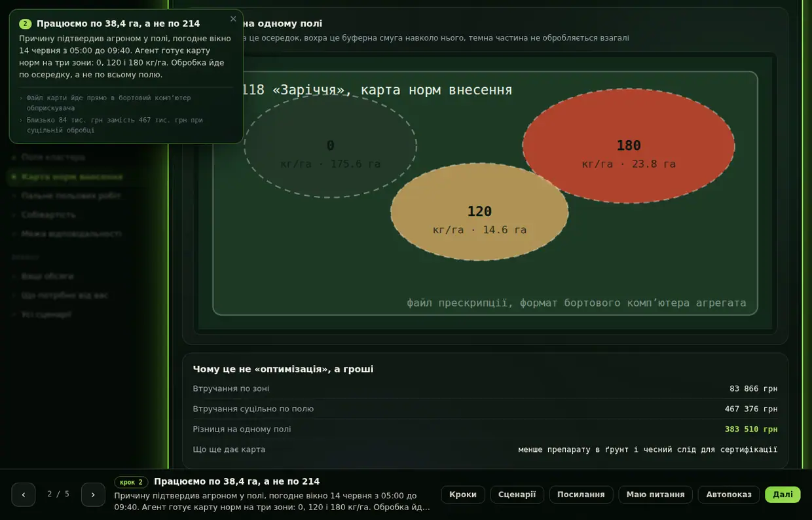Viewport: 812px width, 520px height.
Task: Click 'Втручання суцільно по полю' row label
Action: tap(253, 409)
